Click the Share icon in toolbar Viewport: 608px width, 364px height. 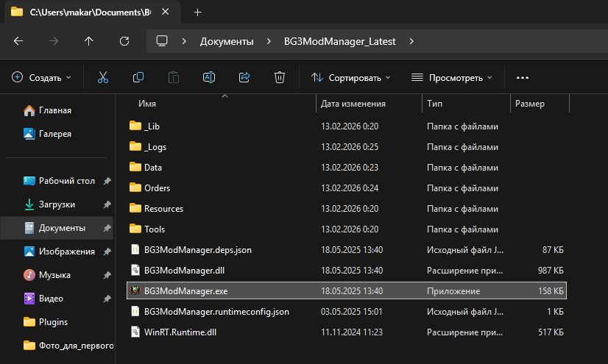coord(244,77)
